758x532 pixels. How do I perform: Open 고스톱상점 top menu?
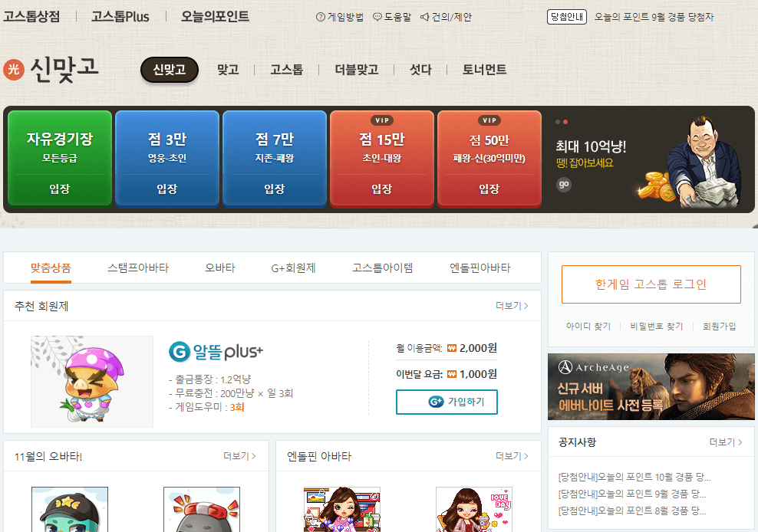pos(32,16)
